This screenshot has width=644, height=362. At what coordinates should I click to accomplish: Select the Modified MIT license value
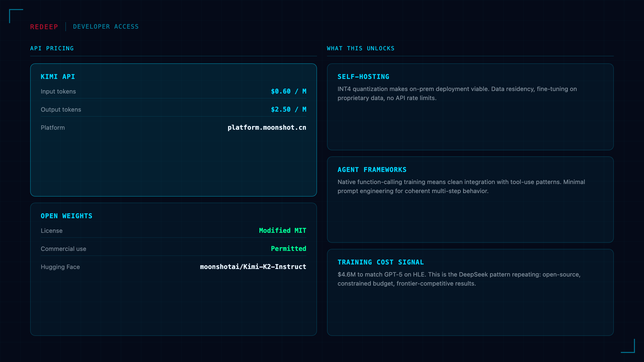(283, 231)
